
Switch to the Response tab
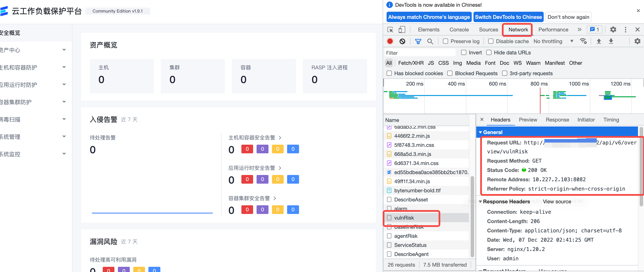click(x=558, y=120)
